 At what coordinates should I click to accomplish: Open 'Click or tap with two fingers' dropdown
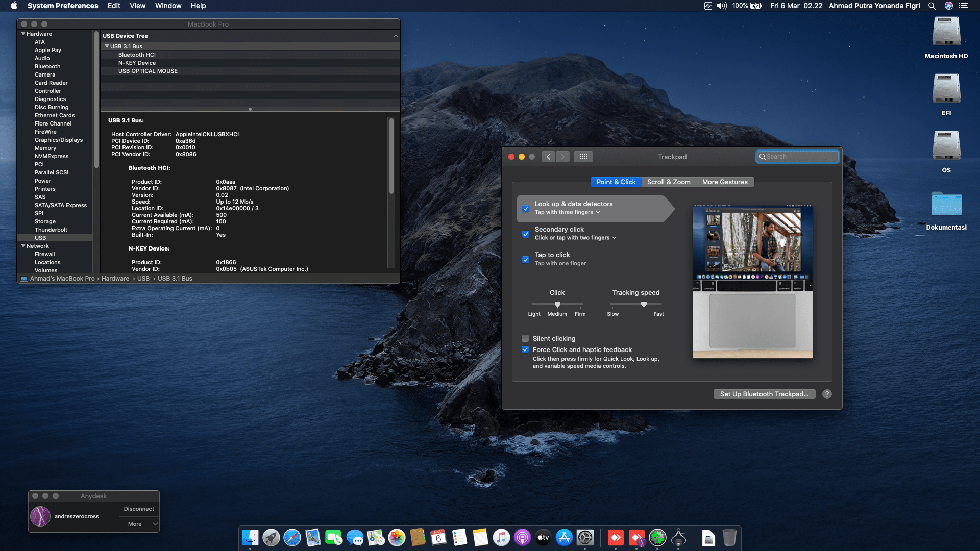point(576,238)
